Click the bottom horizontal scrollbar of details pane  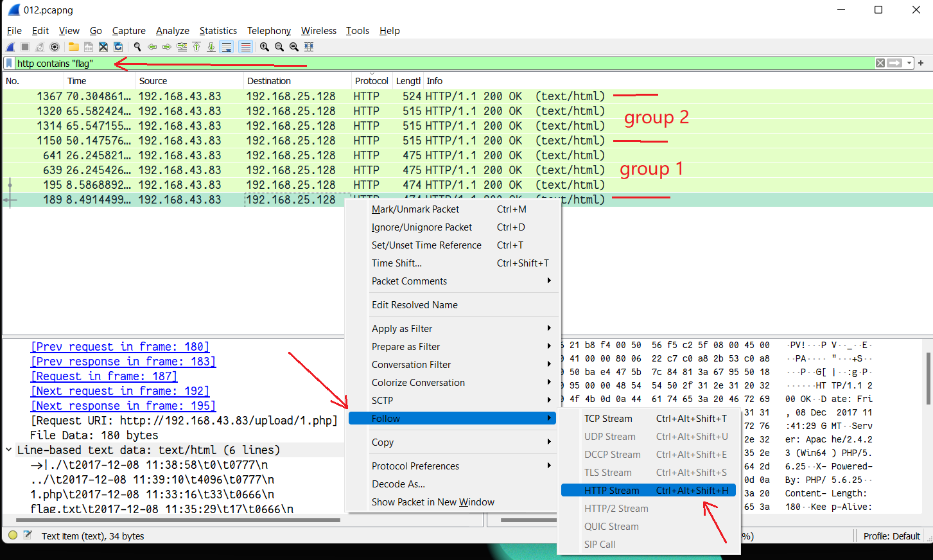pyautogui.click(x=178, y=520)
